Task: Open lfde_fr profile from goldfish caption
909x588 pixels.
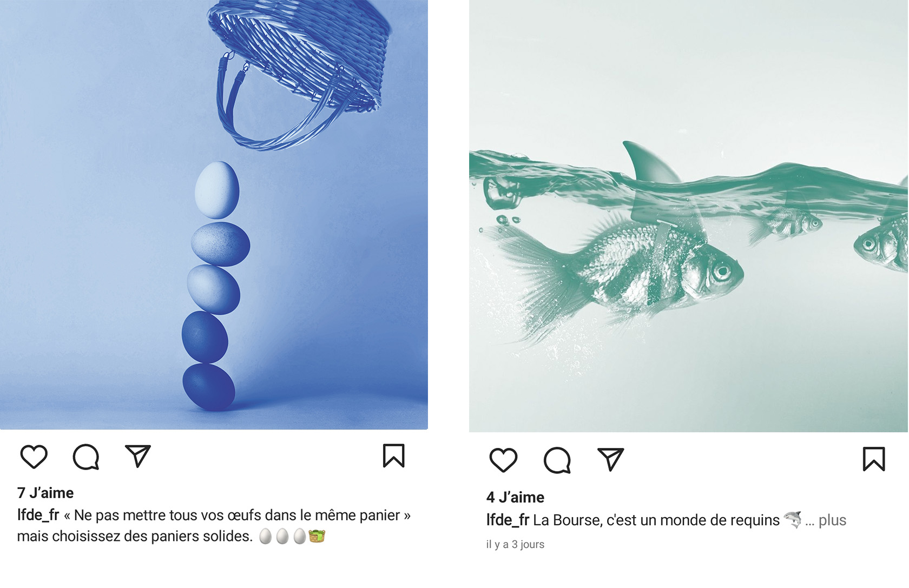Action: coord(508,520)
